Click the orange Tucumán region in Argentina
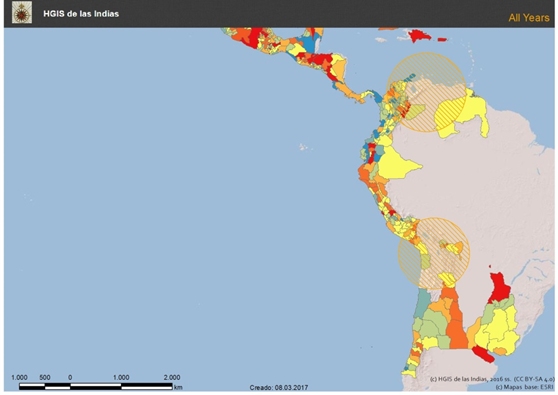The image size is (558, 395). click(x=455, y=320)
